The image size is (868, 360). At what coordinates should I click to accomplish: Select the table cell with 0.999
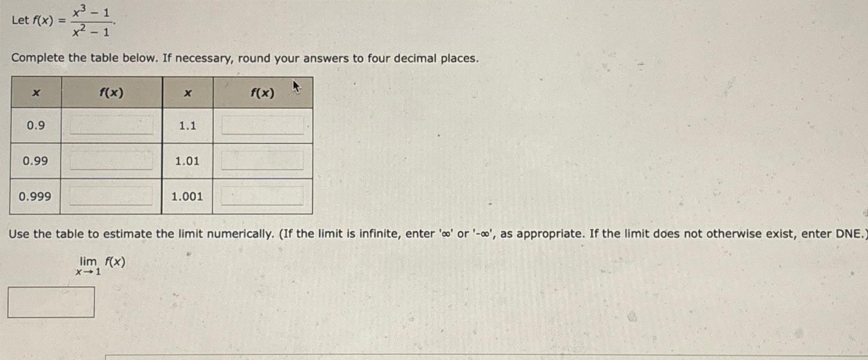point(35,196)
